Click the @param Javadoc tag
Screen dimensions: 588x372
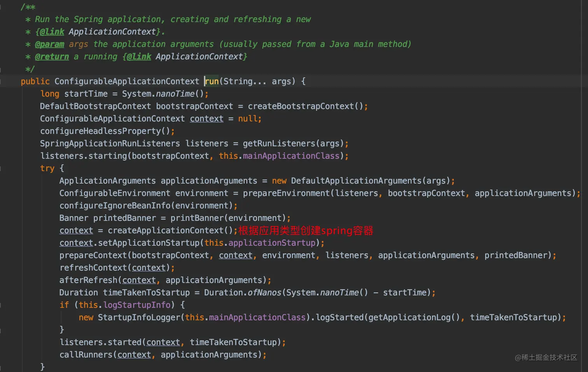(49, 44)
